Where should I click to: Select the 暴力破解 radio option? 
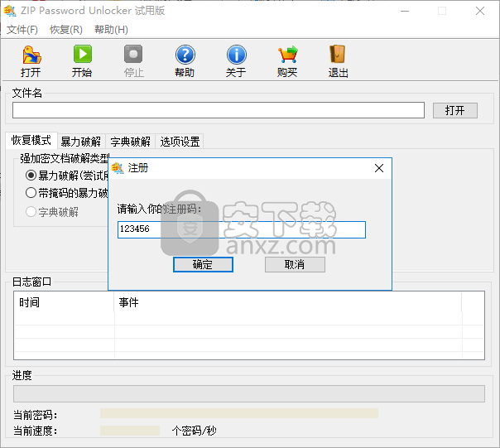pos(31,176)
